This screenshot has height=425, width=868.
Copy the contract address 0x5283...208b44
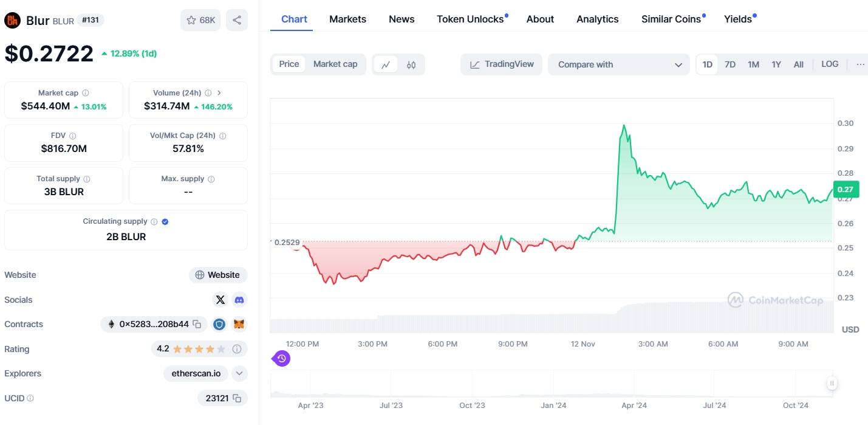click(x=197, y=325)
